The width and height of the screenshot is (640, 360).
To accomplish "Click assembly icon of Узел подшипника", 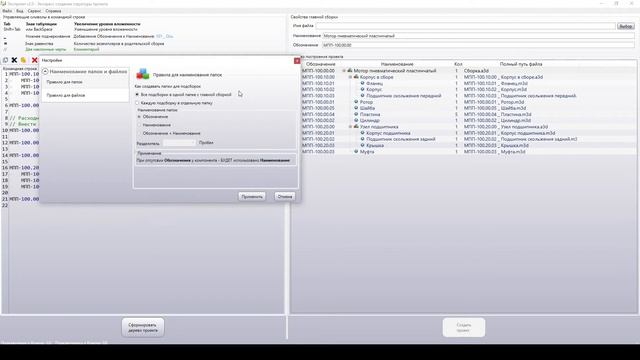I will [x=356, y=127].
